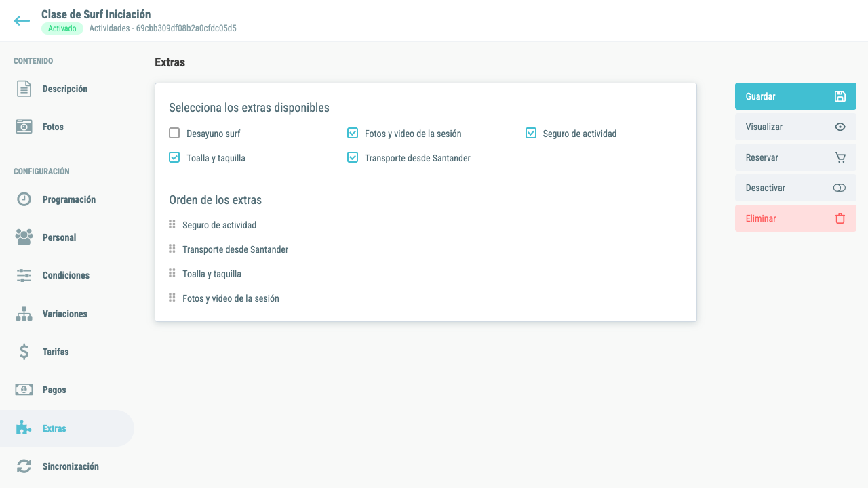Save changes with the Guardar button
Image resolution: width=868 pixels, height=488 pixels.
[795, 96]
